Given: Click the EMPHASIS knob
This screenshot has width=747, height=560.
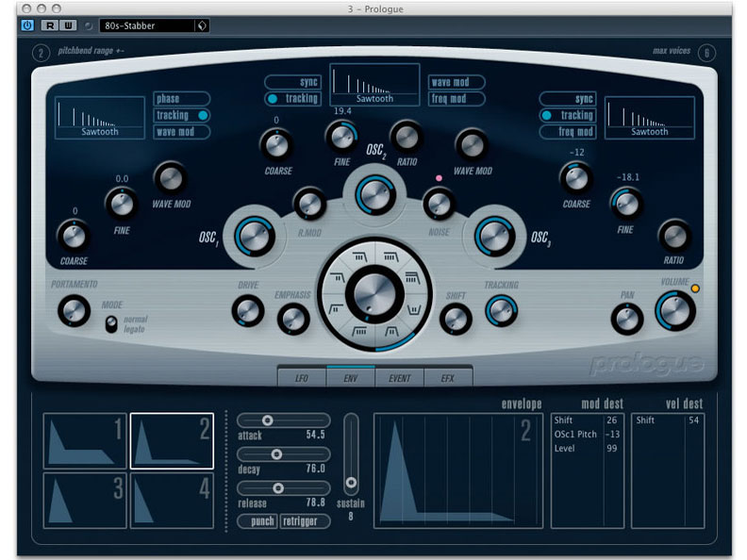Looking at the screenshot, I should [293, 319].
